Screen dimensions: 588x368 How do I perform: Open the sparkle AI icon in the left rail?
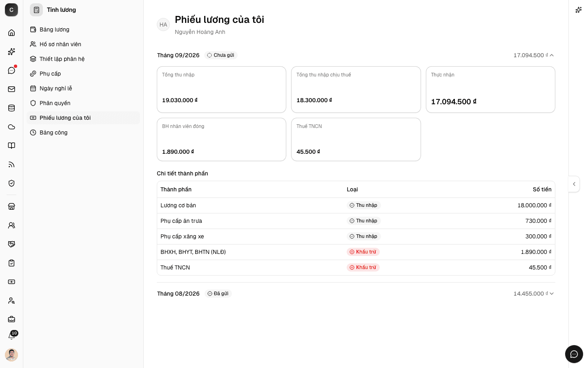(x=11, y=52)
